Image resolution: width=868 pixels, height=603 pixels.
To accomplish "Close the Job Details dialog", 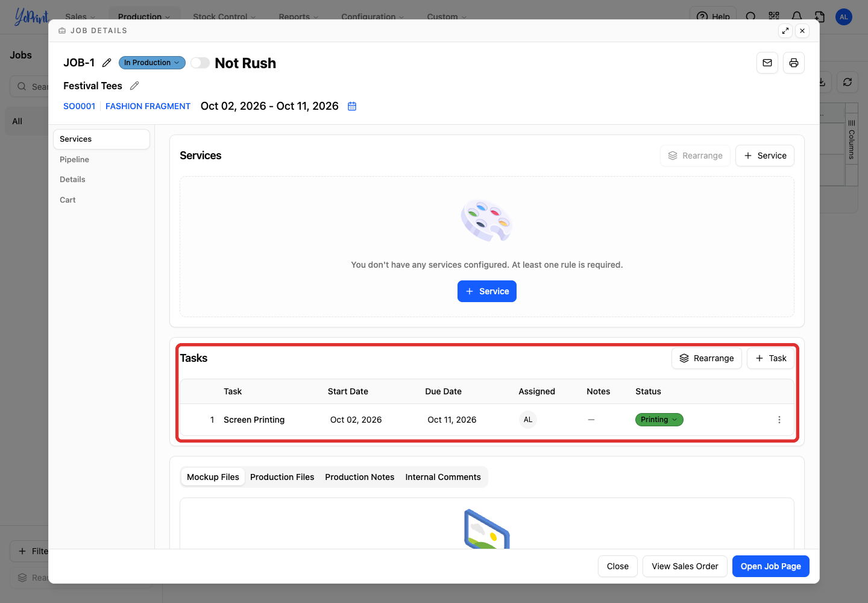I will (x=802, y=31).
